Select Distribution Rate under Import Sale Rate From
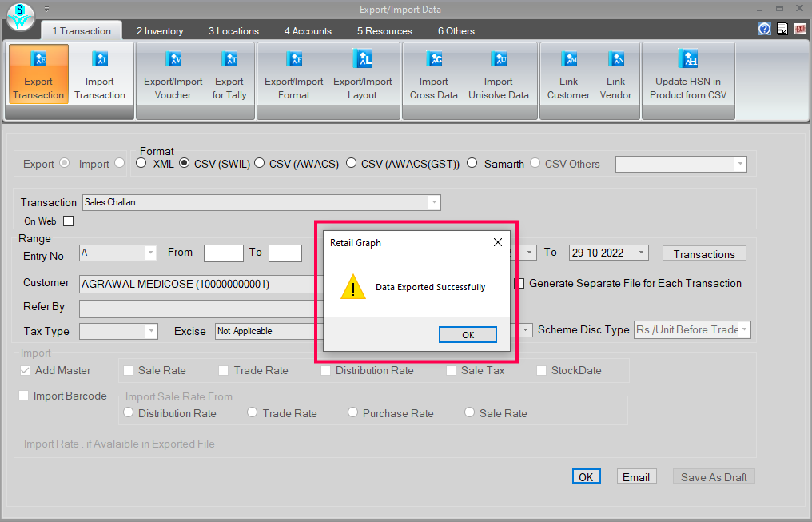Screen dimensions: 812x522 tap(129, 412)
